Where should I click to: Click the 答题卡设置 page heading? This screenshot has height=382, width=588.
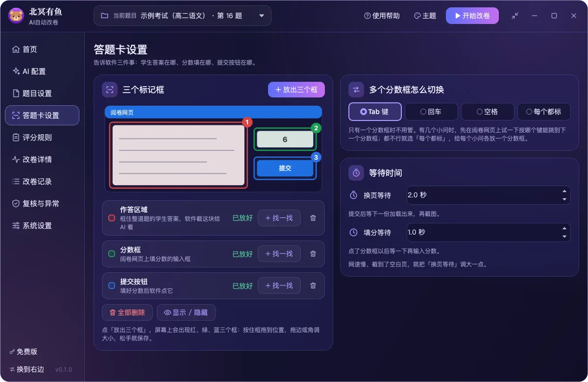tap(121, 49)
